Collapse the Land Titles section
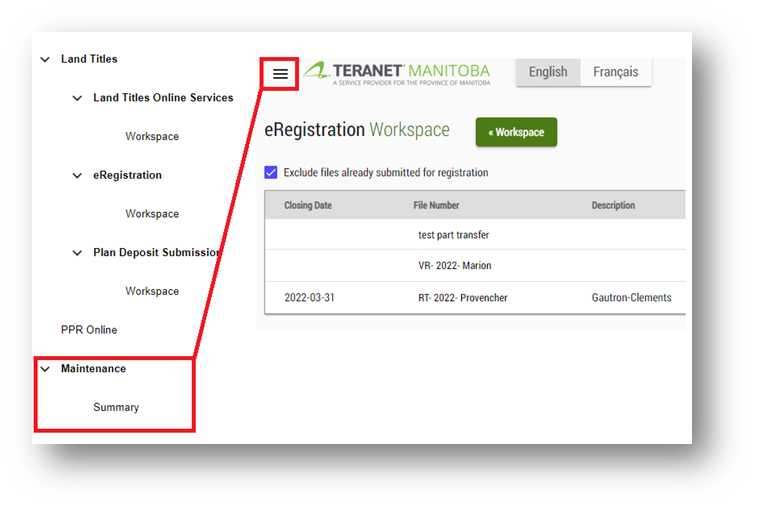 pyautogui.click(x=45, y=59)
